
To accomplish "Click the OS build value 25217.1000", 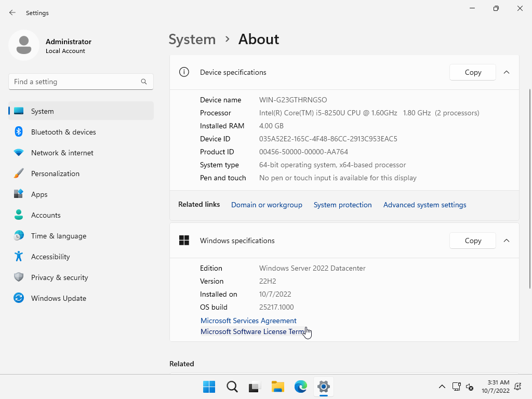I will [x=276, y=307].
